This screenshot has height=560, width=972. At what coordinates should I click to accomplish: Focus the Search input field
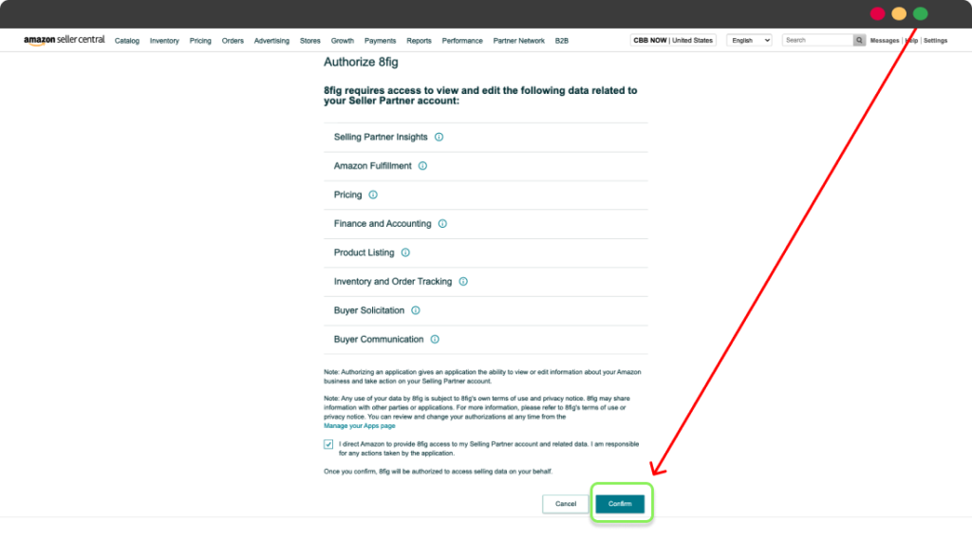[817, 40]
